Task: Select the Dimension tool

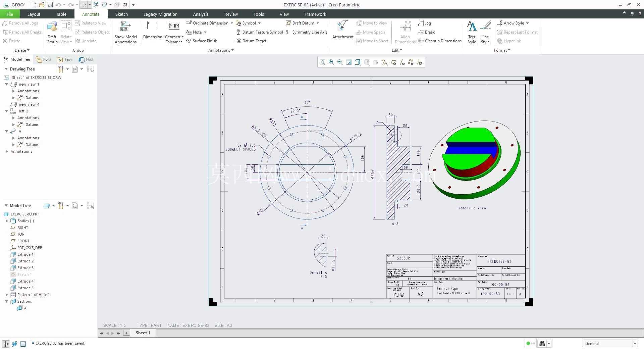Action: coord(153,30)
